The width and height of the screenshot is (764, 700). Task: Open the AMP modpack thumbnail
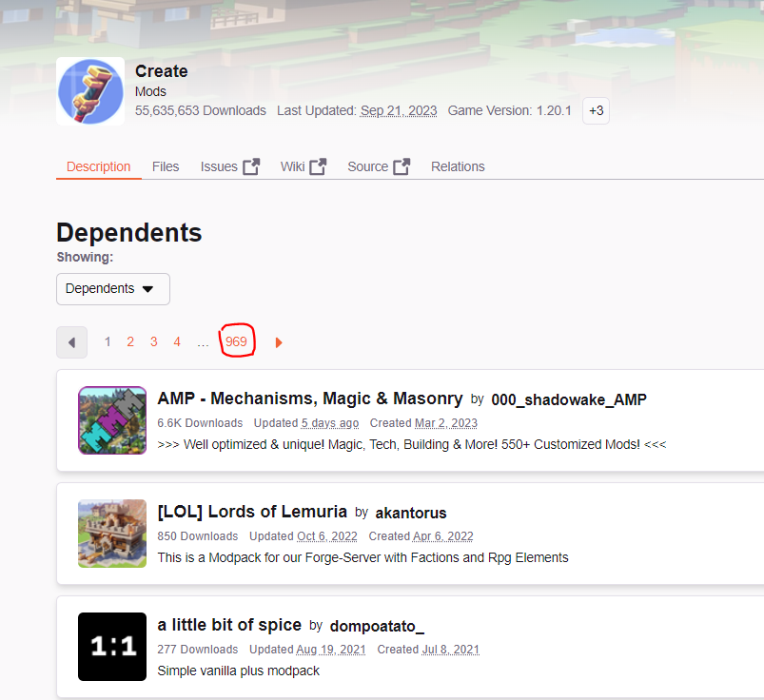112,420
